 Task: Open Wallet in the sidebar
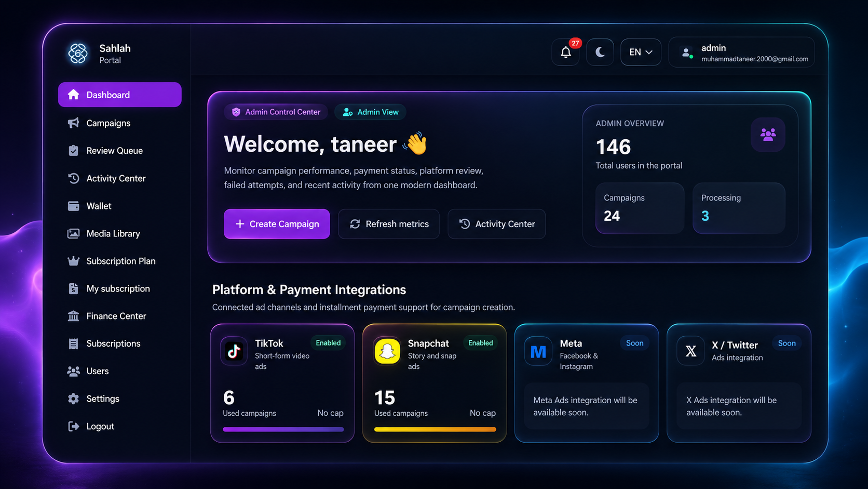point(120,206)
